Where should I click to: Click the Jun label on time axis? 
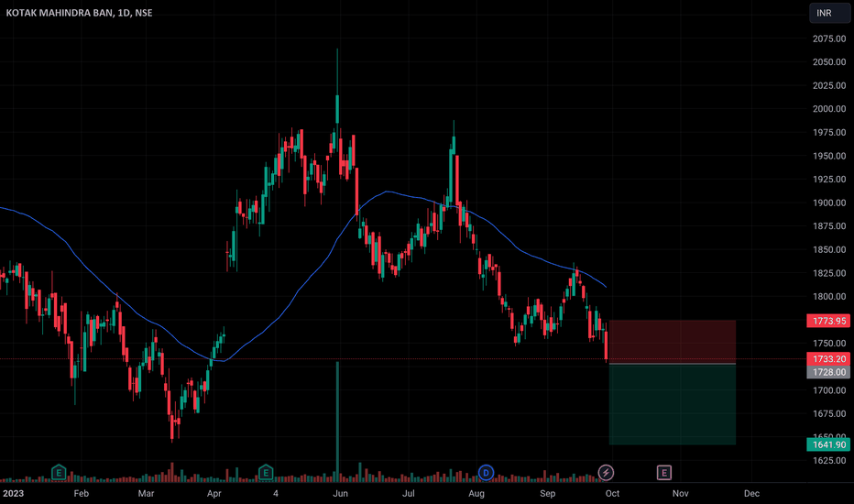pos(340,493)
